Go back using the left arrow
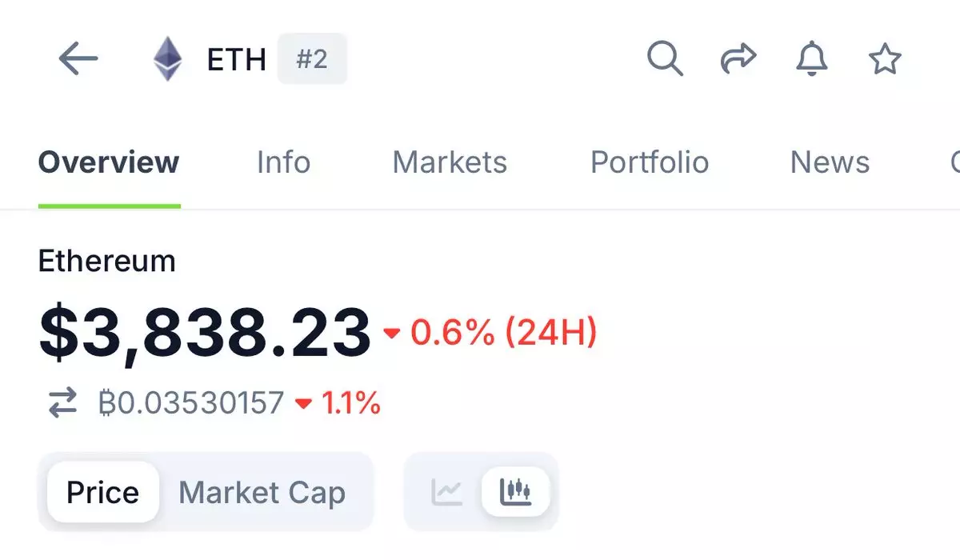Viewport: 960px width, 560px height. click(78, 59)
